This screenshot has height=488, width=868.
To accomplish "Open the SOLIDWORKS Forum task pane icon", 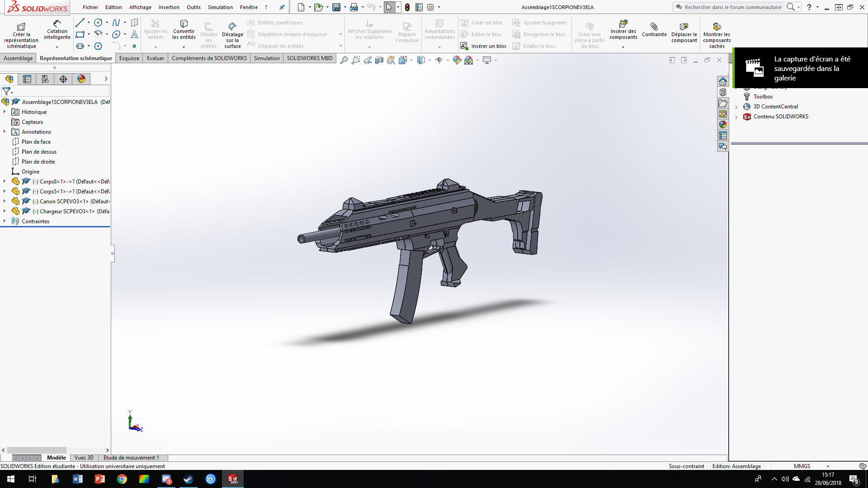I will click(723, 146).
